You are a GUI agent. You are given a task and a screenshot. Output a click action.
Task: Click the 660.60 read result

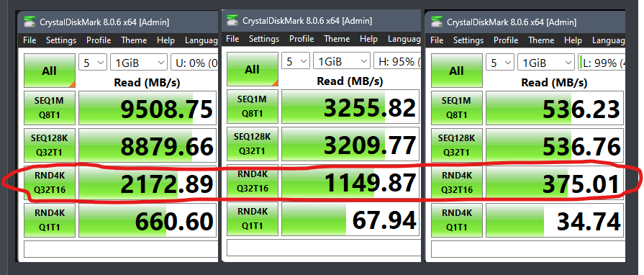(x=148, y=220)
